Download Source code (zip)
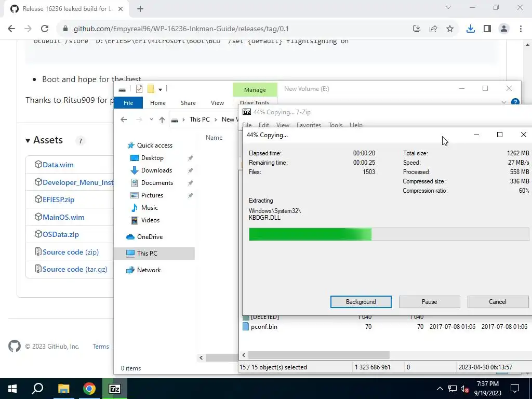532x399 pixels. click(71, 252)
